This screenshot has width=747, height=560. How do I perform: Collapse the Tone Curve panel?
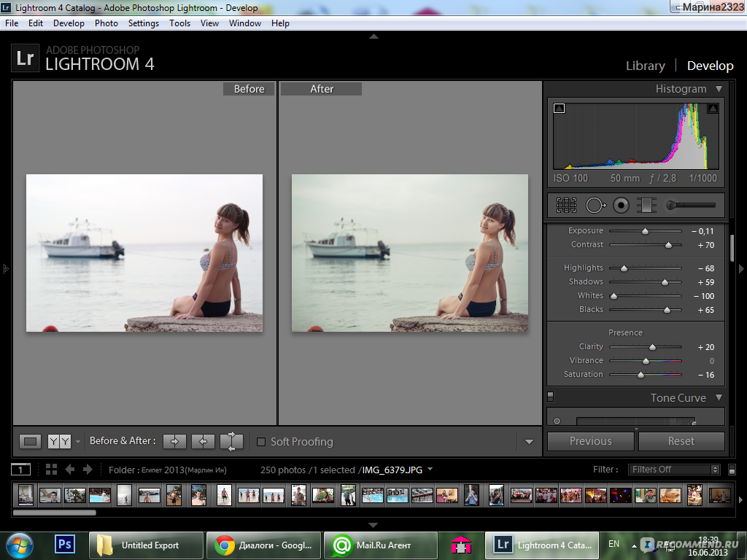coord(719,397)
